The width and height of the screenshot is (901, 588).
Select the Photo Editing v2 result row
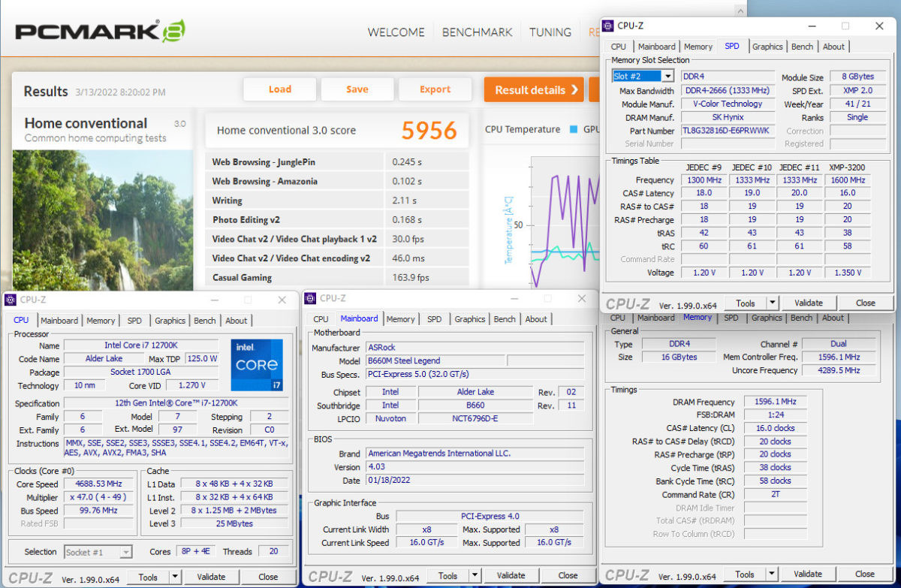coord(336,219)
